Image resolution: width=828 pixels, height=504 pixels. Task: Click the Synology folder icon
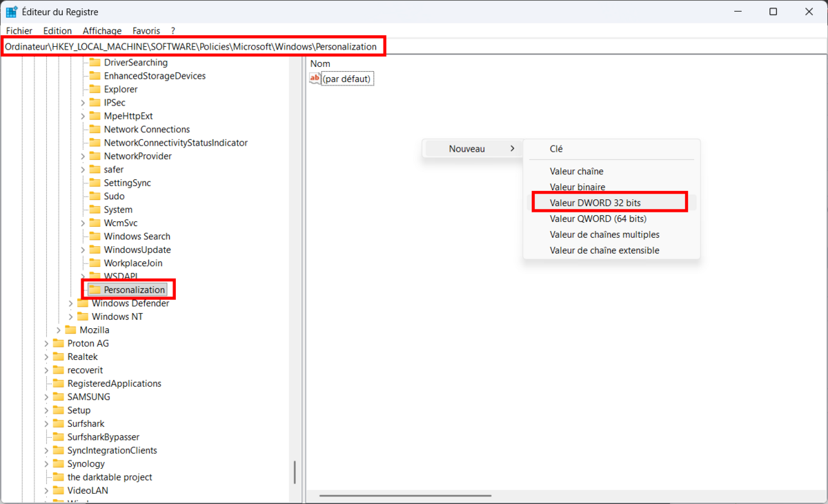(x=58, y=464)
